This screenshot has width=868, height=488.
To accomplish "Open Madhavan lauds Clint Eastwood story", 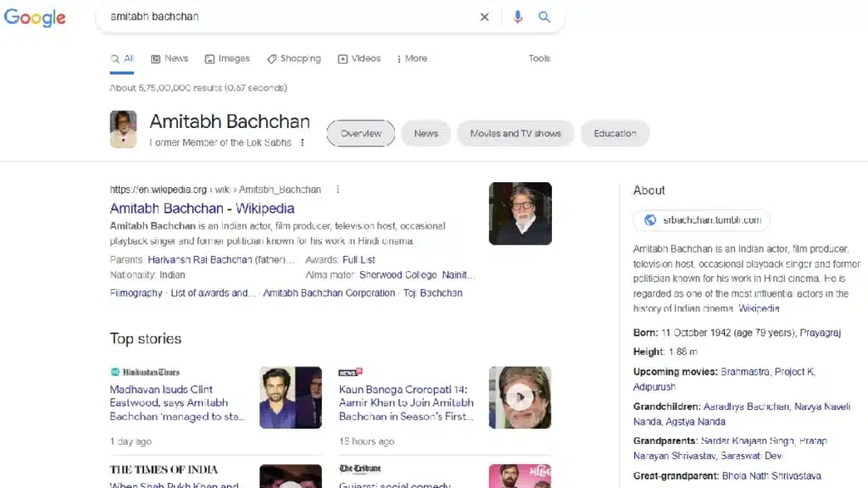I will [x=177, y=402].
